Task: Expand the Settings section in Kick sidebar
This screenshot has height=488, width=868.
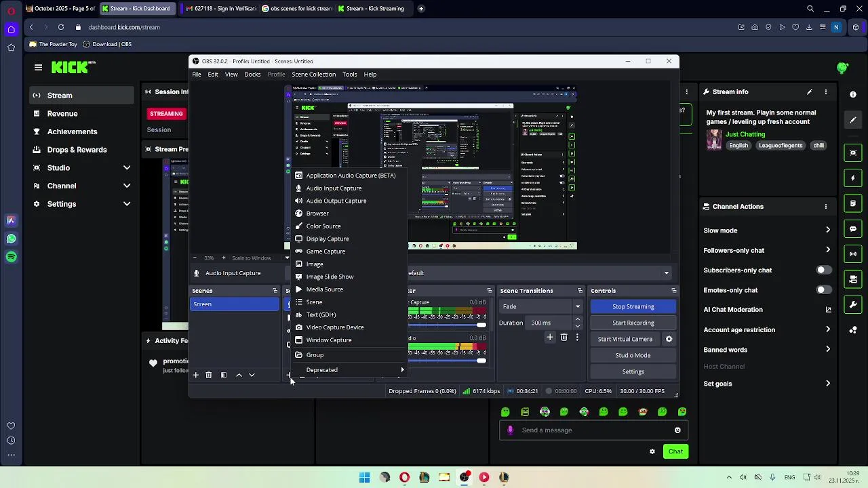Action: tap(127, 204)
